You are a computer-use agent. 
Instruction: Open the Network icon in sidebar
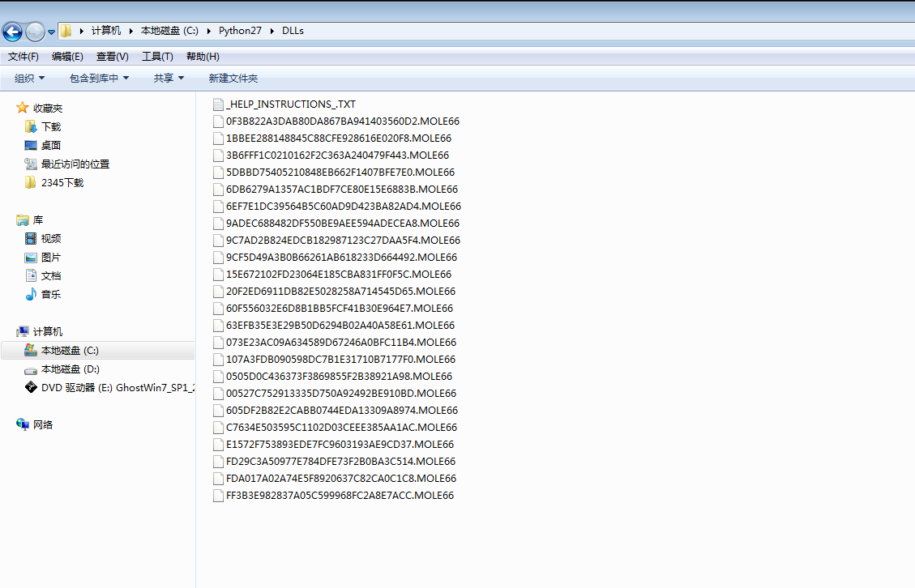(23, 425)
